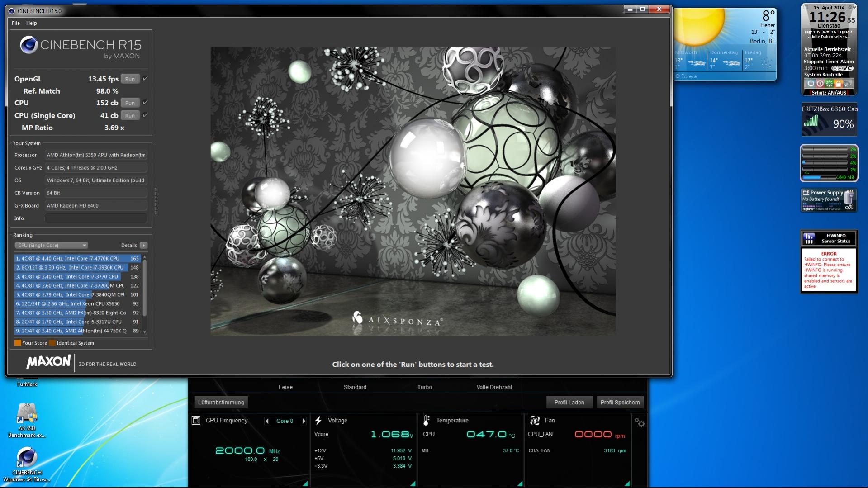This screenshot has width=868, height=488.
Task: Expand the Voltage panel corner triangle
Action: click(x=413, y=484)
